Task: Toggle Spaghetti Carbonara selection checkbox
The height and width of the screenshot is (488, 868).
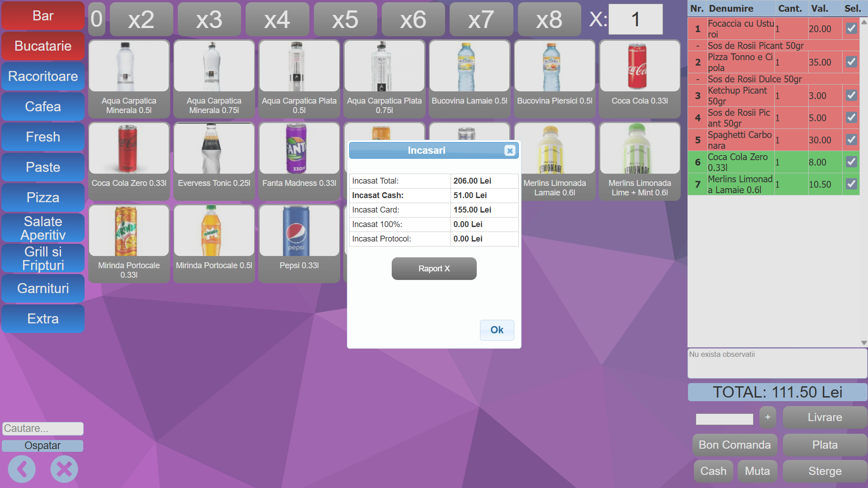Action: [x=851, y=140]
